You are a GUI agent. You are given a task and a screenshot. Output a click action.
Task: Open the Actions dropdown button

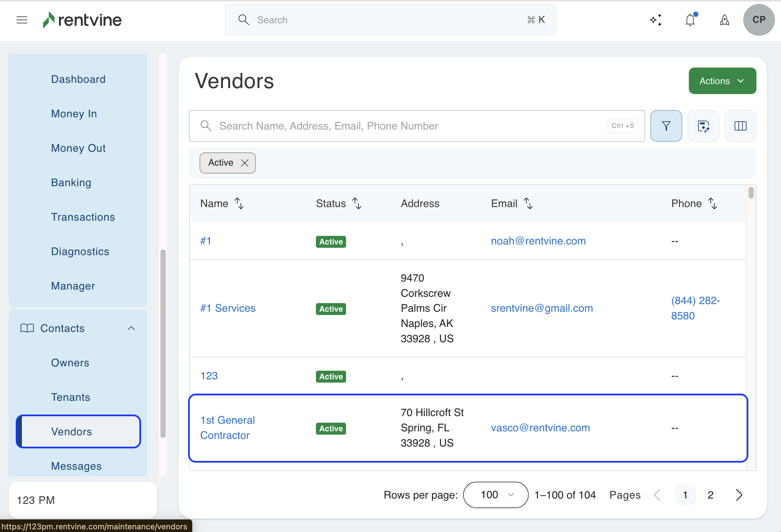[722, 81]
